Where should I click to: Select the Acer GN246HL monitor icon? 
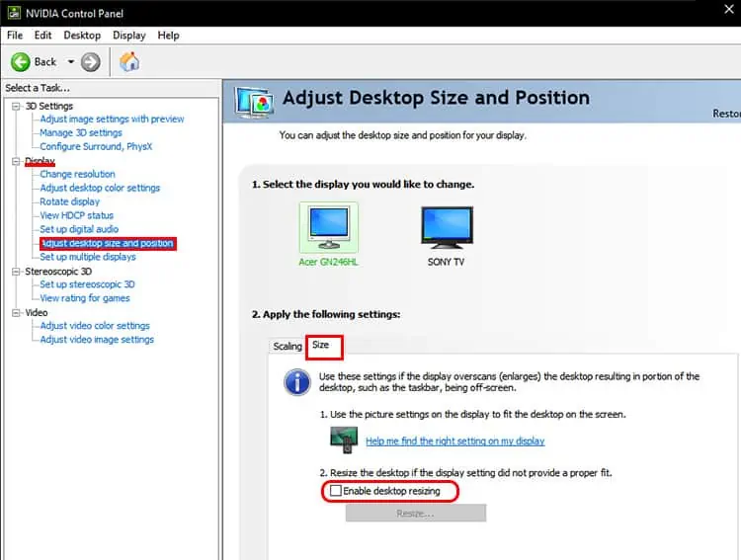(328, 227)
